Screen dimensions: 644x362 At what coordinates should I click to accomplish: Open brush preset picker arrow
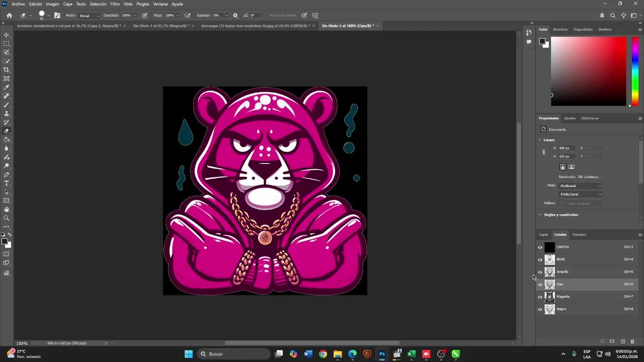click(48, 16)
